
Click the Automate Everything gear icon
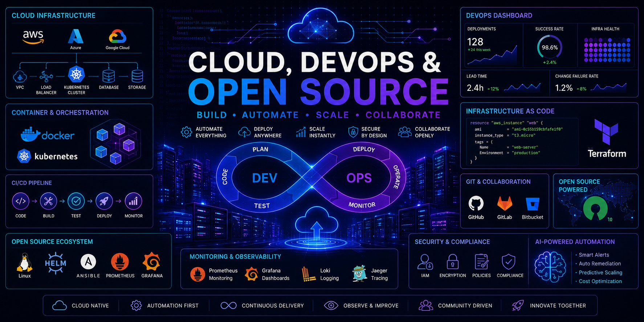point(186,132)
